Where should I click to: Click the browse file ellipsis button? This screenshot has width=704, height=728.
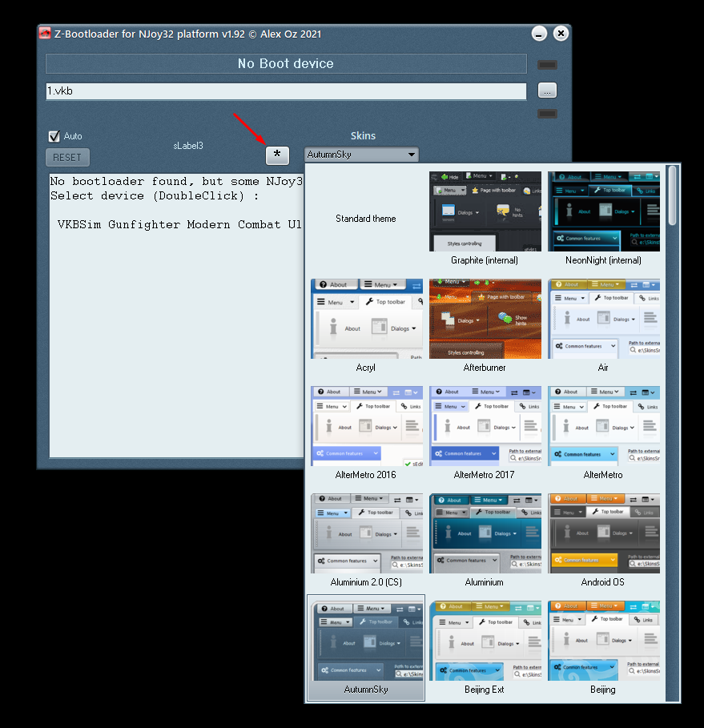(547, 90)
